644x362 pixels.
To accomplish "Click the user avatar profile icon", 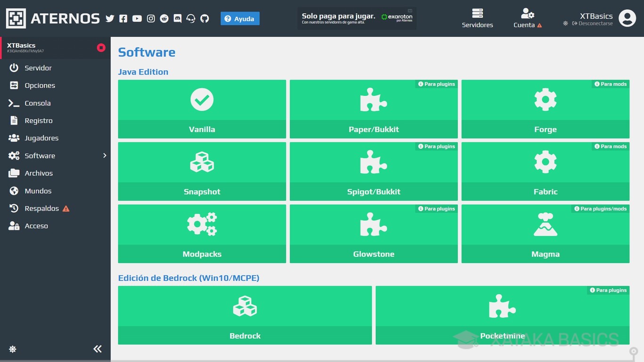I will point(627,18).
